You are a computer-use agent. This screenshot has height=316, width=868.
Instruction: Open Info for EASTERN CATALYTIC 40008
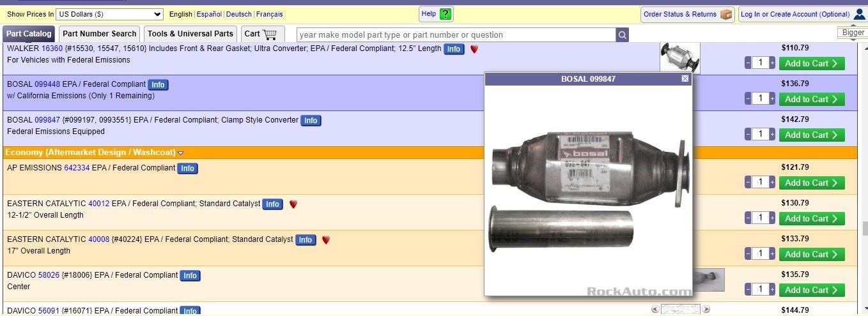[306, 240]
